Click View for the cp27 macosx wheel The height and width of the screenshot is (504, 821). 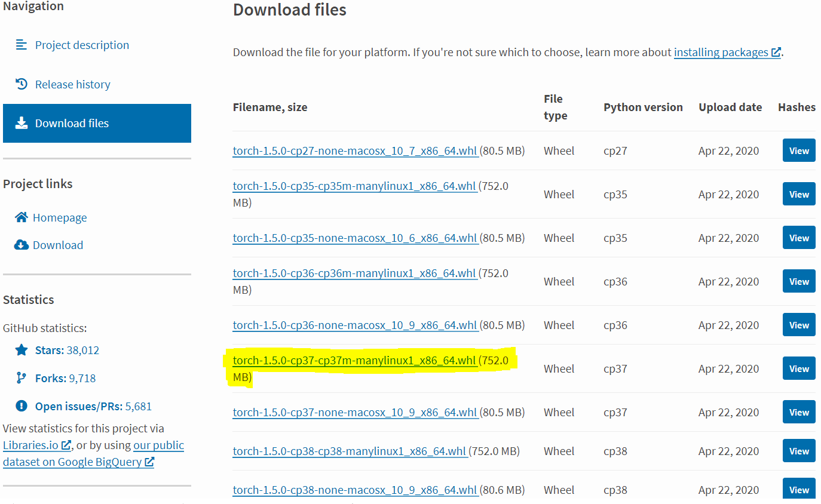point(798,150)
